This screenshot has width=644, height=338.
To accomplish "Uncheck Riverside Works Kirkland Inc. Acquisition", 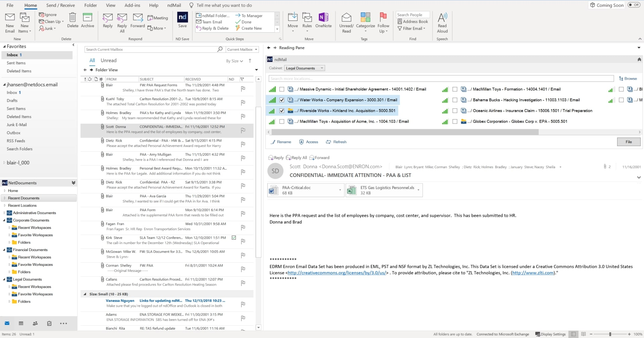I will click(x=282, y=111).
